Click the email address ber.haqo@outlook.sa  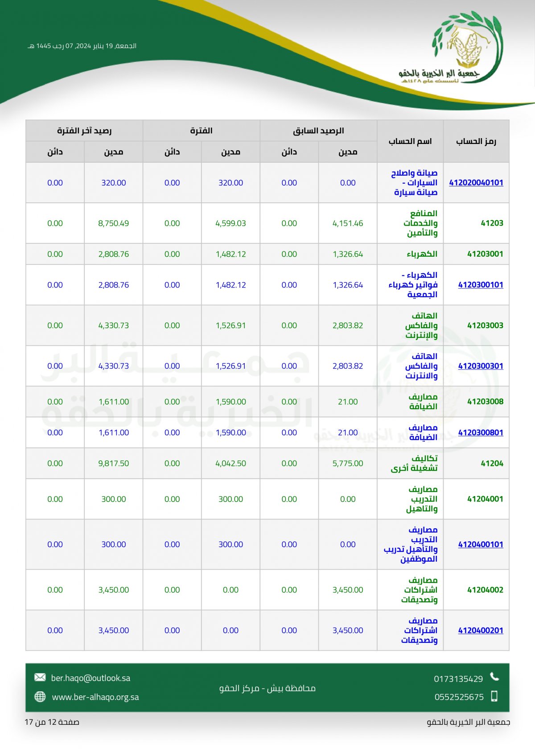tap(91, 678)
